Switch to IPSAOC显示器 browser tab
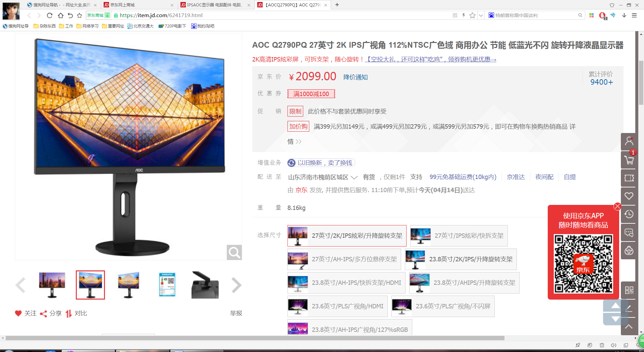 click(x=216, y=5)
